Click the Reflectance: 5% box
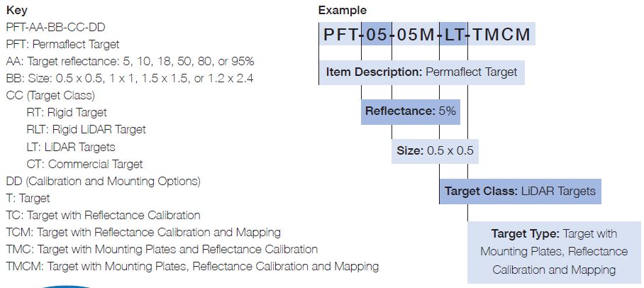Screen dimensions: 644x288 (411, 111)
